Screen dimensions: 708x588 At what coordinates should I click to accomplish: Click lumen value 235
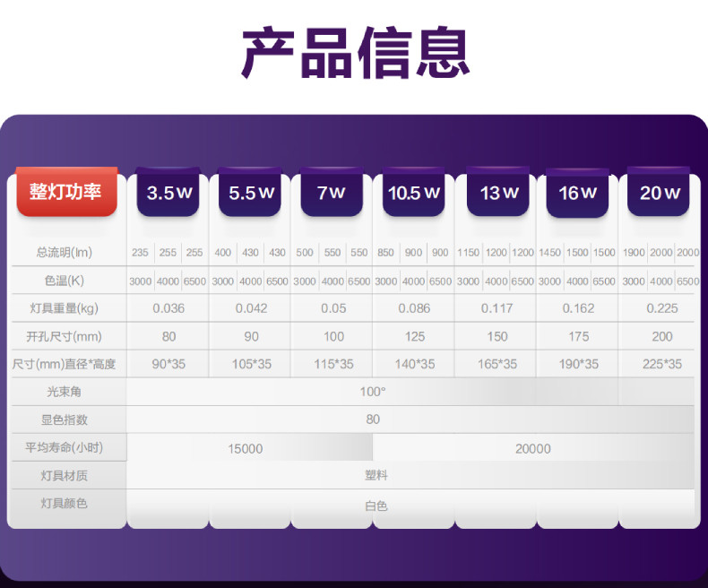[140, 253]
